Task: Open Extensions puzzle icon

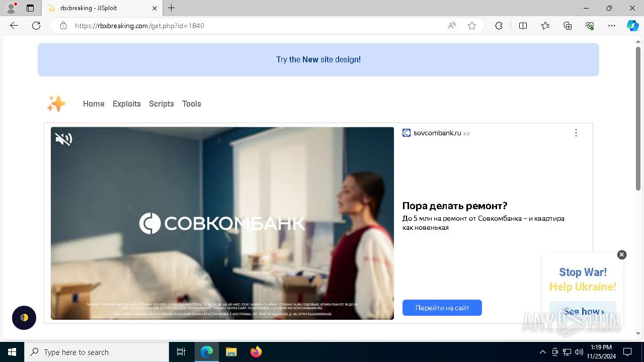Action: click(499, 26)
